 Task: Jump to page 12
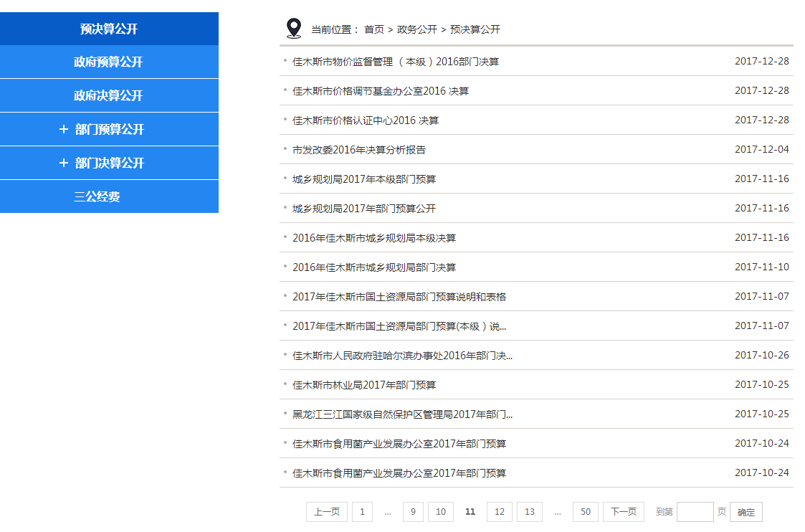[x=499, y=512]
